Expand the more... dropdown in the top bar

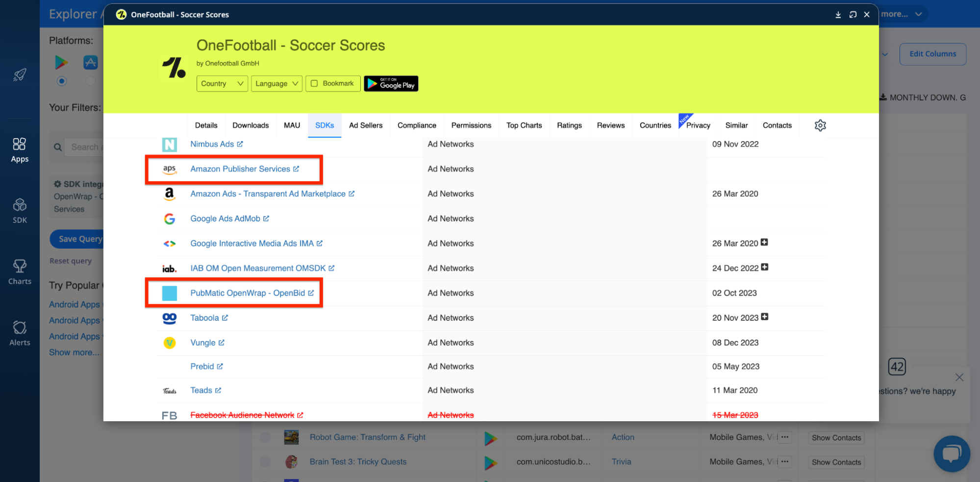pos(901,14)
